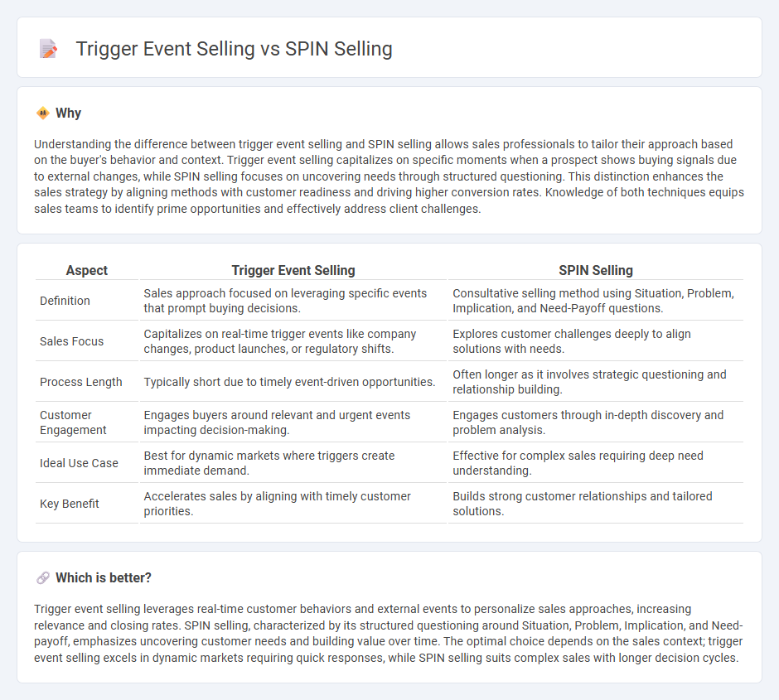Click cell 'Typically short due to timely event-driven opportunities'
Screen dimensions: 779x700
pos(293,382)
